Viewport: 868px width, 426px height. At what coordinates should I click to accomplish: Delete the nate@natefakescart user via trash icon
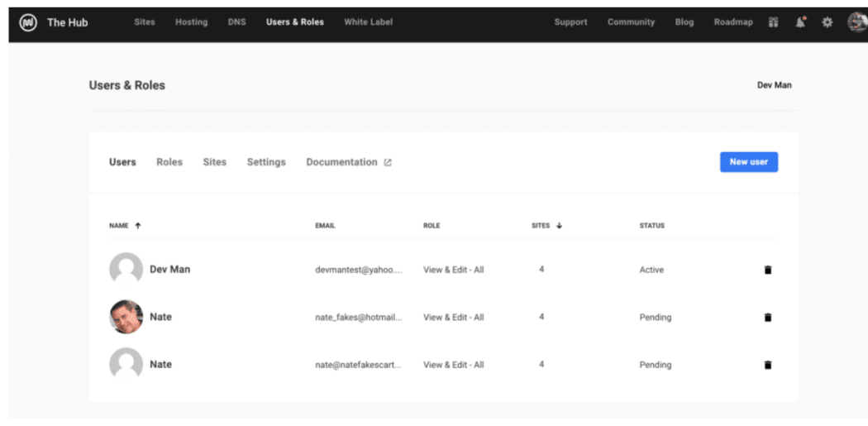click(x=768, y=365)
